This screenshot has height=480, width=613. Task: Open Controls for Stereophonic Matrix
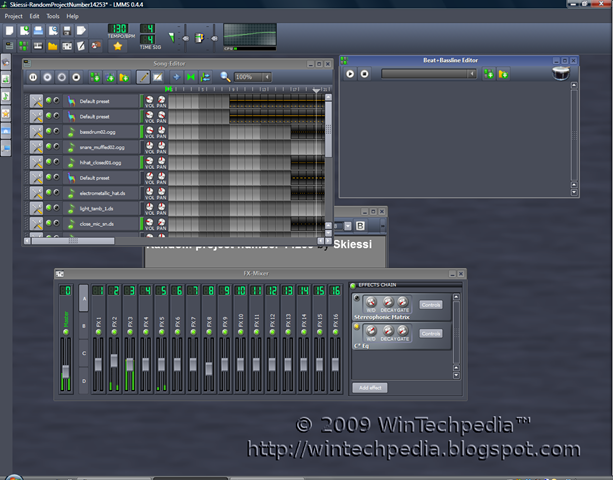click(431, 305)
